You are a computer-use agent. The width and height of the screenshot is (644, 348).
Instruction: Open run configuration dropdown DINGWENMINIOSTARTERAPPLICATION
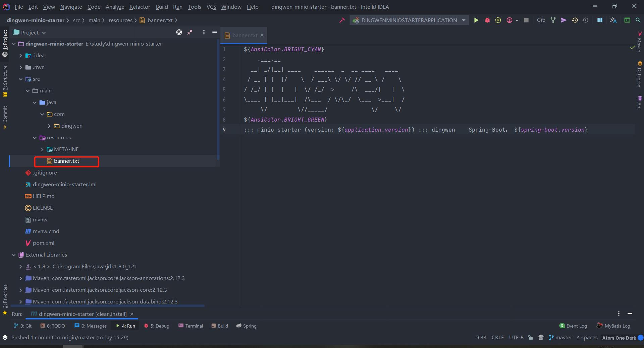[409, 20]
